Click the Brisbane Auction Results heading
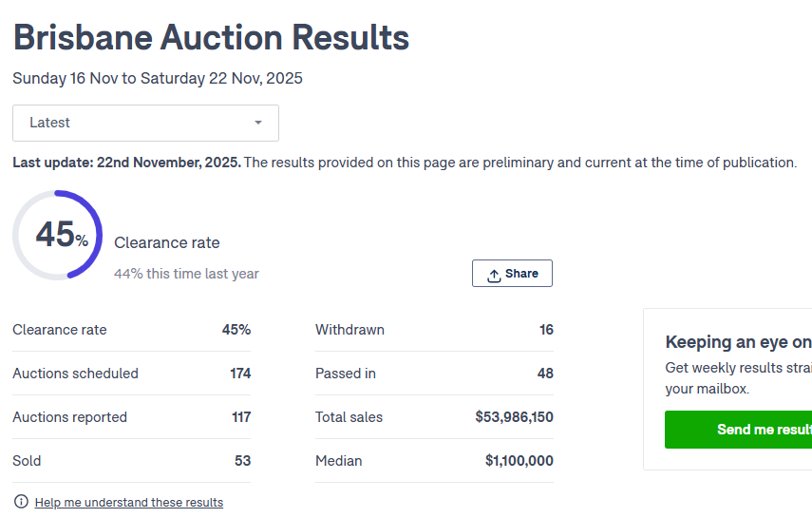This screenshot has width=812, height=518. 211,38
